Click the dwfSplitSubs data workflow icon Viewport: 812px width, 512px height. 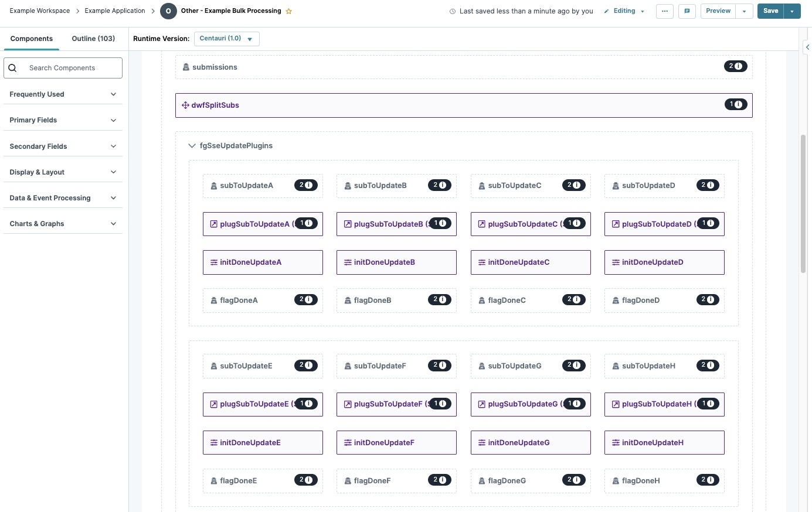click(185, 105)
